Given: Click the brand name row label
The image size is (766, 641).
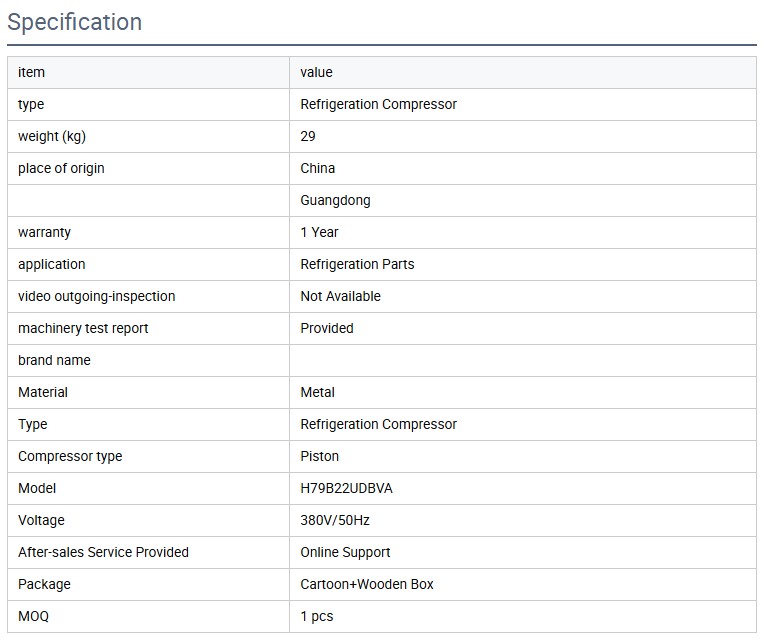Looking at the screenshot, I should pos(54,360).
